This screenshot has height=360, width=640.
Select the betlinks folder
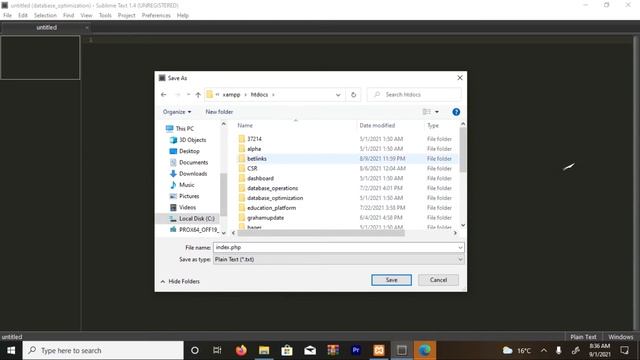click(257, 159)
